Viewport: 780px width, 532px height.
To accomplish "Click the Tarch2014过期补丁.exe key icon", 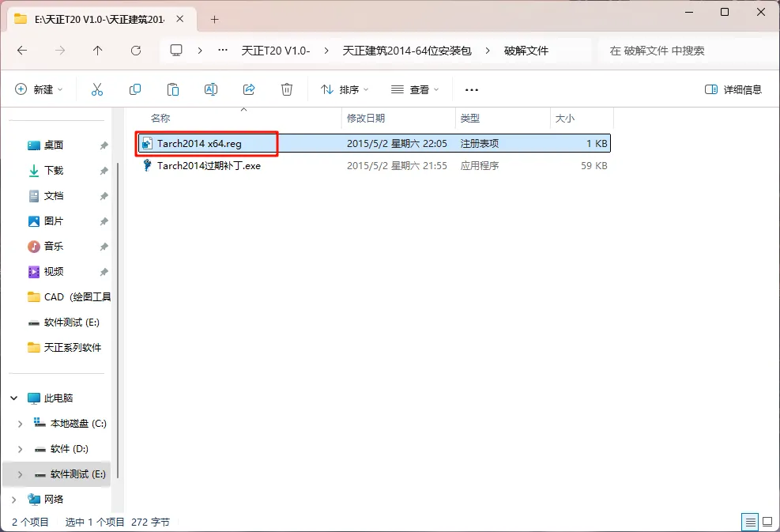I will [x=147, y=165].
